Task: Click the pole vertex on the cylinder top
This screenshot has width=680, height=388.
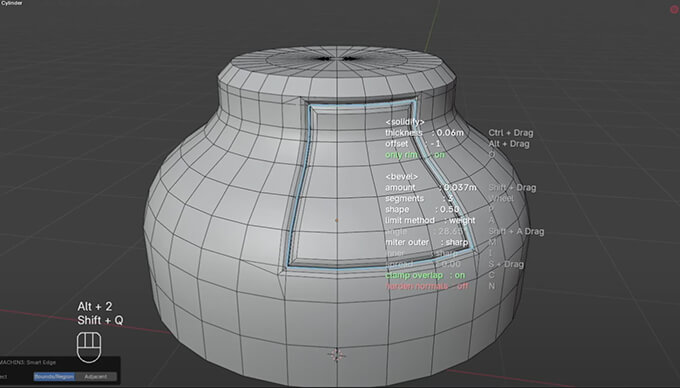Action: (x=337, y=58)
